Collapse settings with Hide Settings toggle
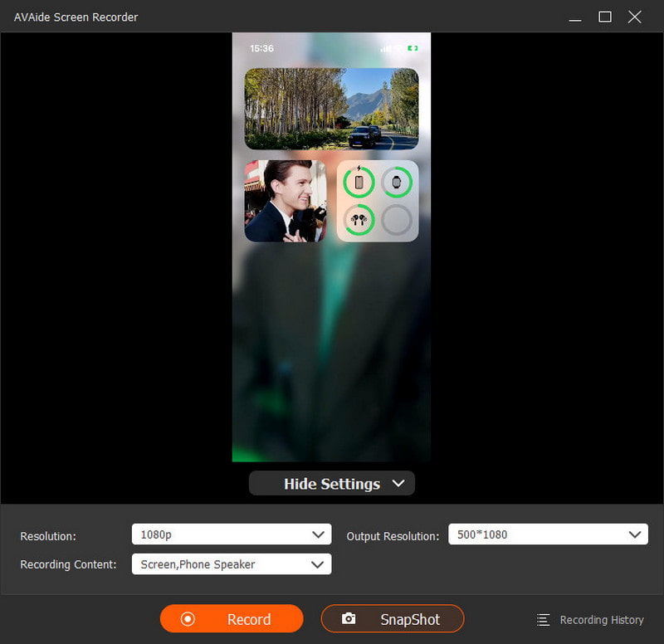Screen dimensions: 664x644 click(331, 484)
